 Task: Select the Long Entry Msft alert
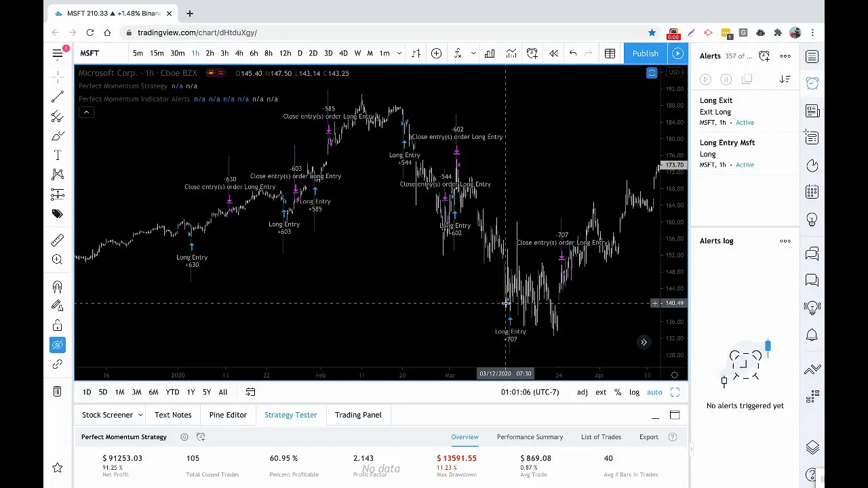pyautogui.click(x=745, y=153)
